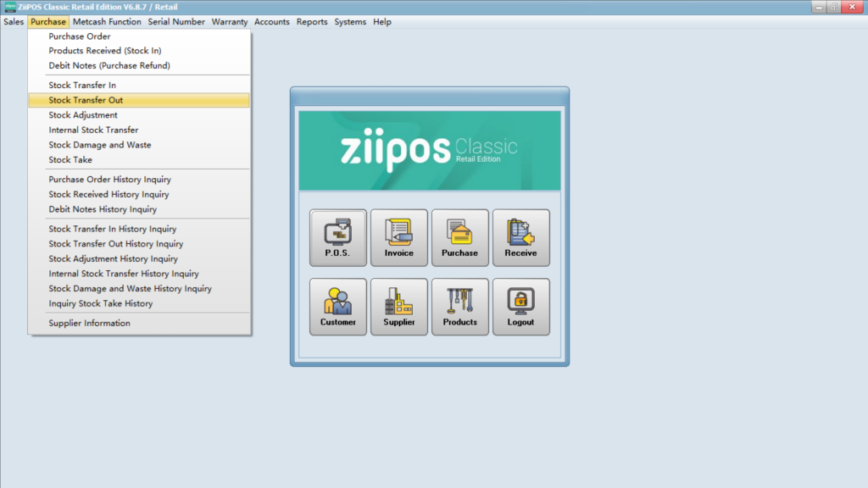The height and width of the screenshot is (488, 868).
Task: Click the Receive icon button
Action: (520, 237)
